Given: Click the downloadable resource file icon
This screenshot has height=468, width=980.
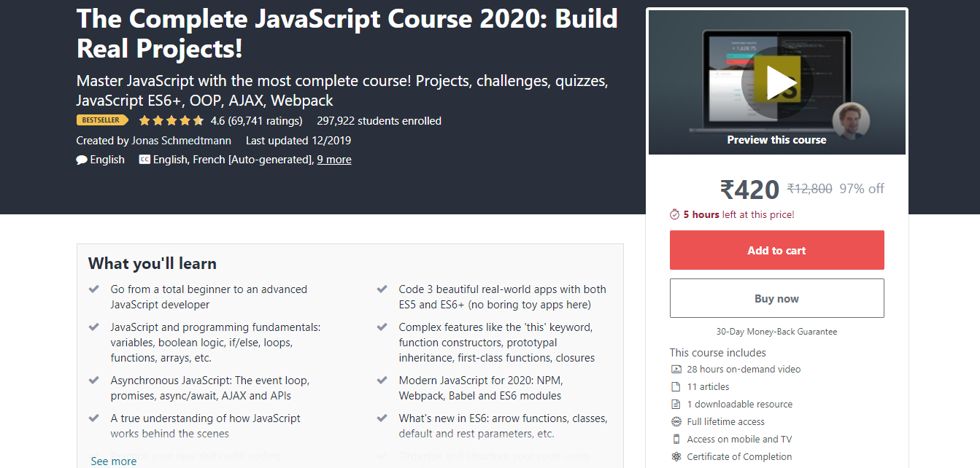Looking at the screenshot, I should click(676, 405).
